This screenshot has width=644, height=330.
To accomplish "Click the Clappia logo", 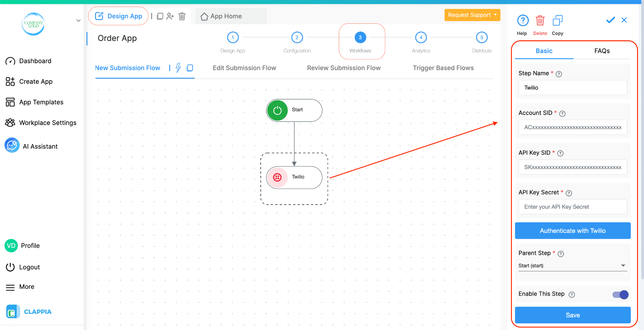I will [x=29, y=311].
